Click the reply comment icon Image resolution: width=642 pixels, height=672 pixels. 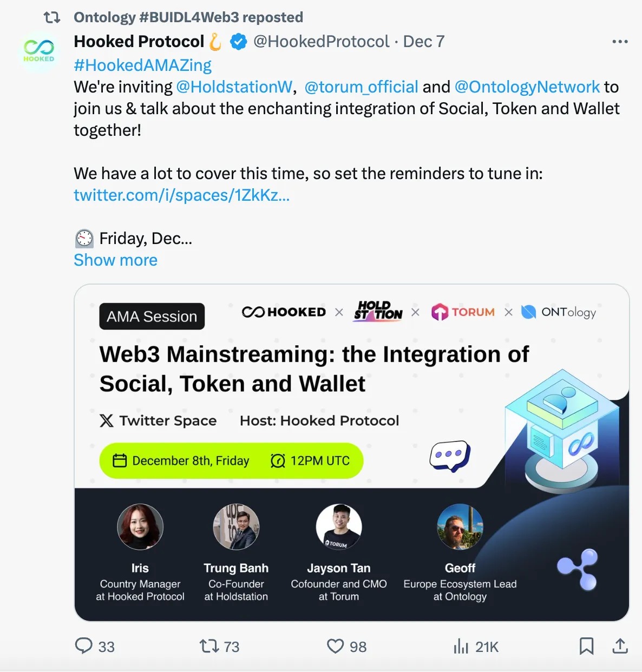coord(84,646)
